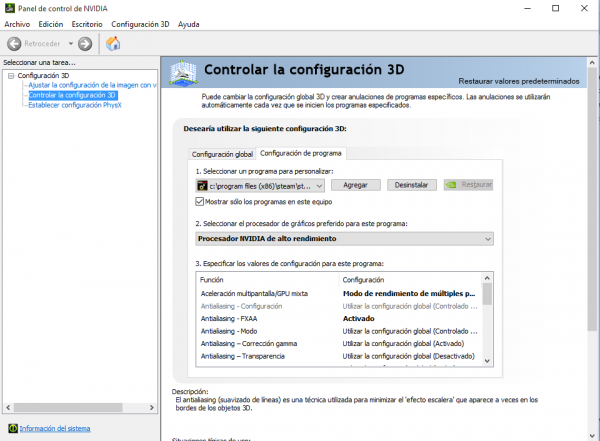Select Controlar la configuración 3D tree item
Image resolution: width=600 pixels, height=441 pixels.
pos(72,95)
